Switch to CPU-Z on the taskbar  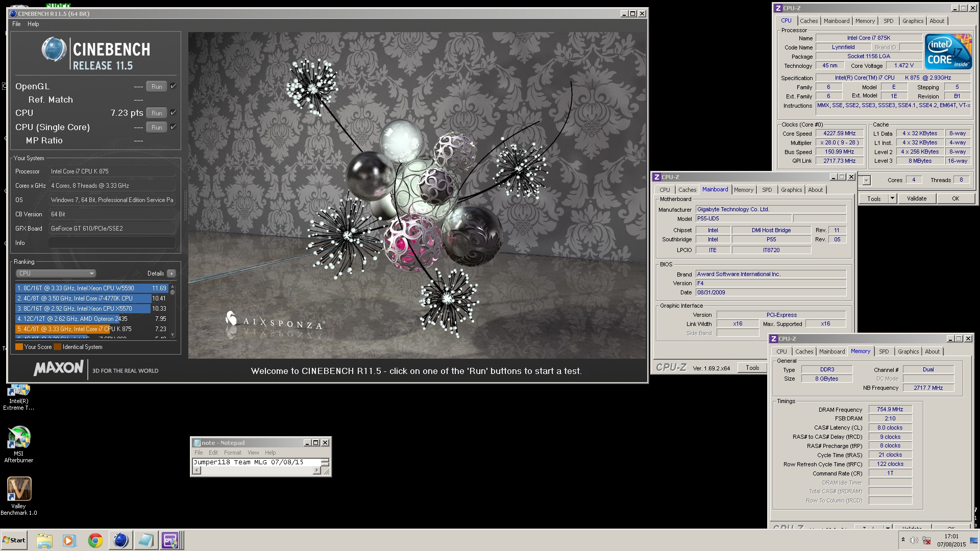170,540
